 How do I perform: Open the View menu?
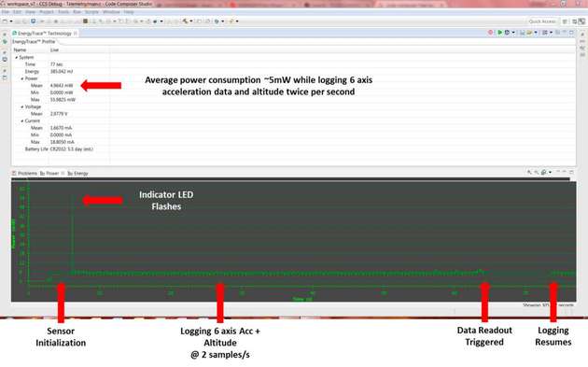coord(31,12)
